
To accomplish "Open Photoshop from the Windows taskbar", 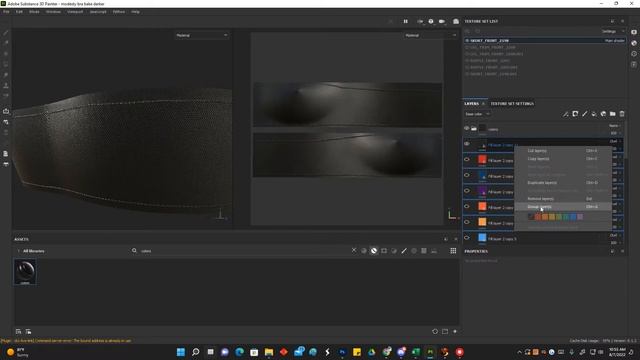I will point(342,352).
